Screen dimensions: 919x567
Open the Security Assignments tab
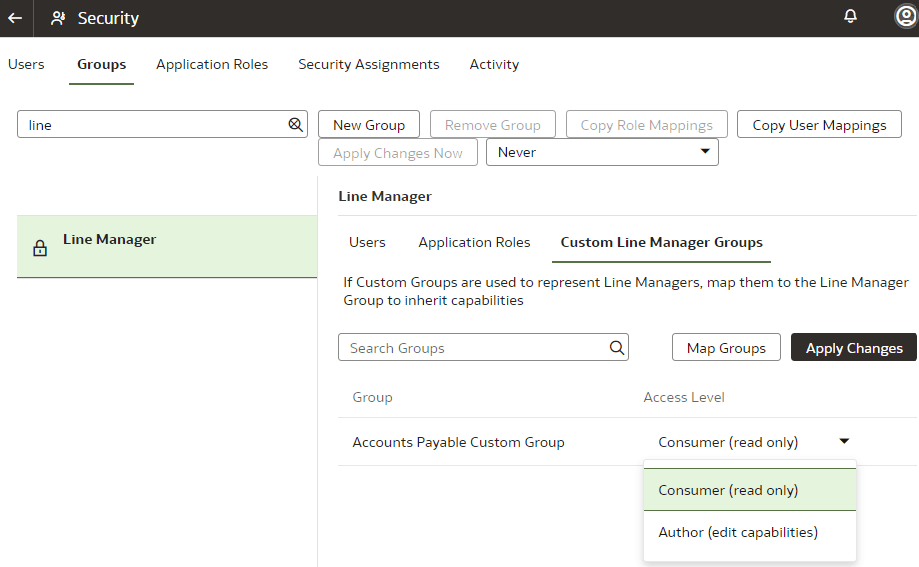pyautogui.click(x=368, y=64)
